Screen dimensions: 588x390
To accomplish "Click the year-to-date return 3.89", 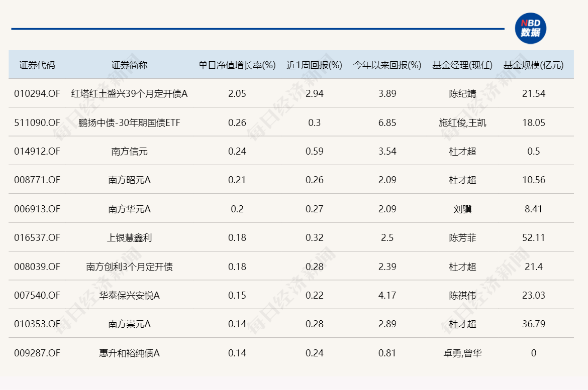I will [x=387, y=94].
